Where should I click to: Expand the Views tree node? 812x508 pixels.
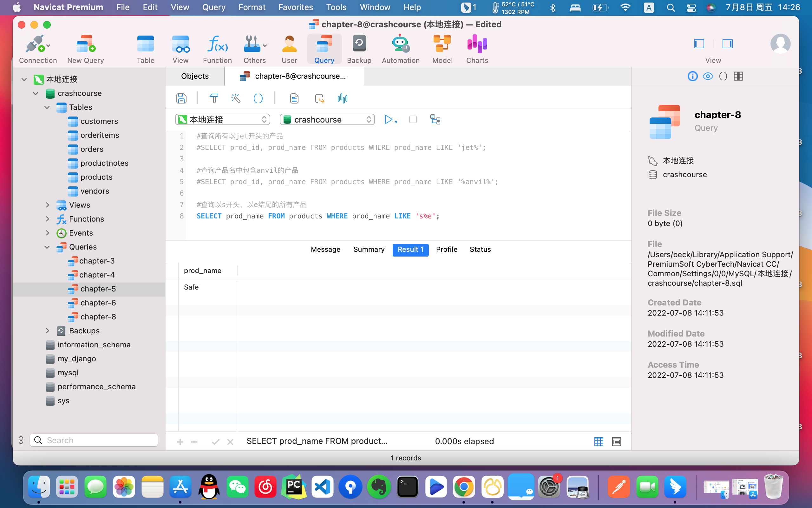pos(47,205)
